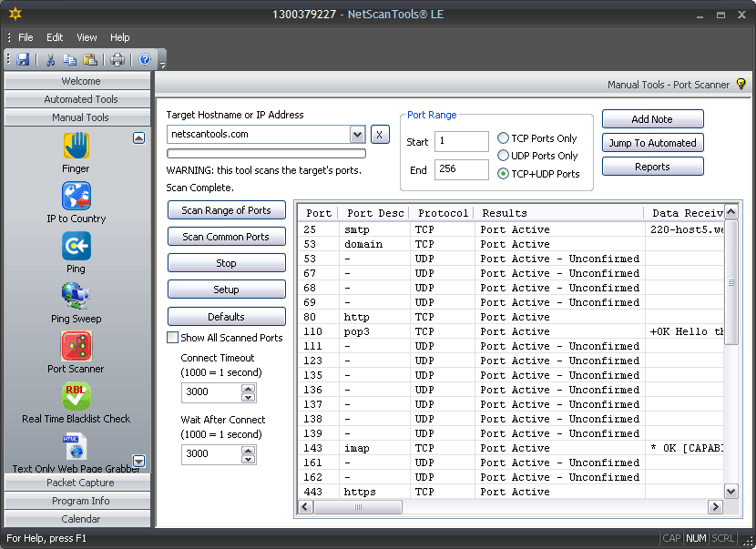Open the Finger tool
The width and height of the screenshot is (756, 549).
77,145
